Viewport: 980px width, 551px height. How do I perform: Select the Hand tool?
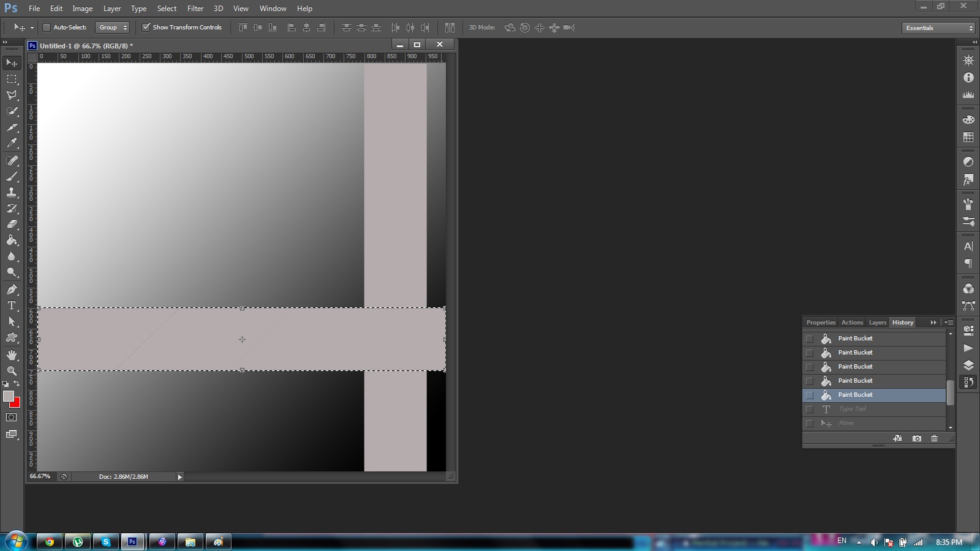click(x=12, y=355)
